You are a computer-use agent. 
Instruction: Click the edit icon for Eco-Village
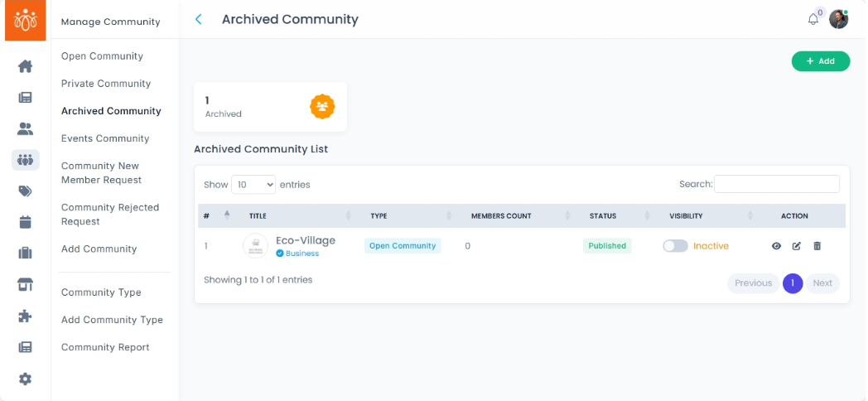[797, 246]
